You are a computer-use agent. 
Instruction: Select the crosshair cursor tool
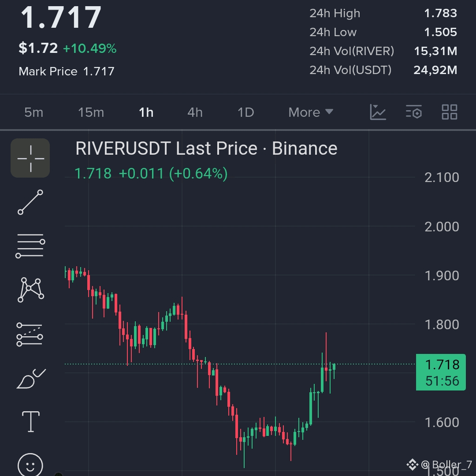pos(30,158)
